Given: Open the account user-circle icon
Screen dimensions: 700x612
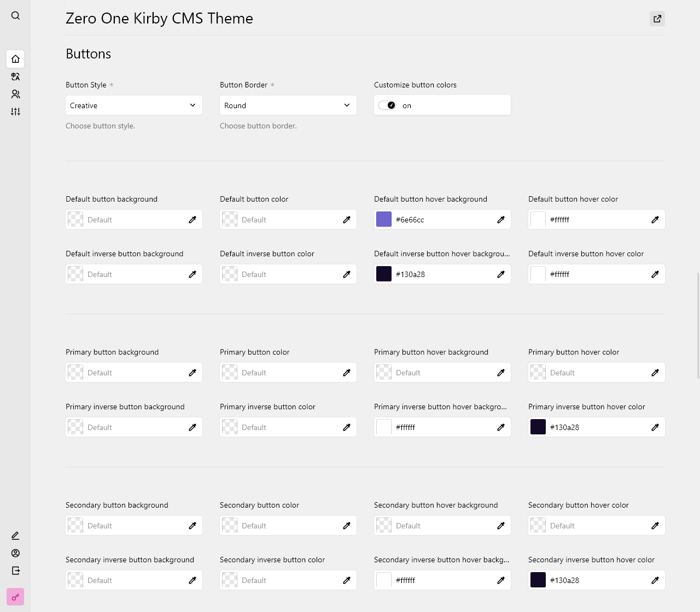Looking at the screenshot, I should pyautogui.click(x=15, y=553).
